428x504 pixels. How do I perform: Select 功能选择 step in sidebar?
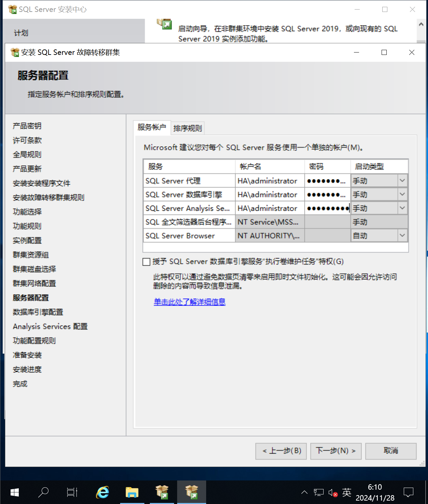click(x=27, y=212)
